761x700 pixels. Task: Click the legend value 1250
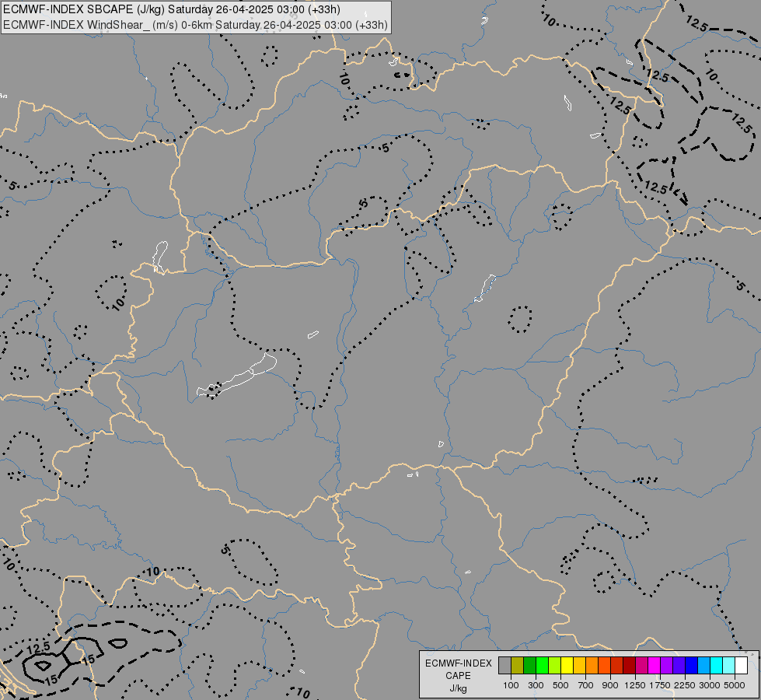coord(635,685)
